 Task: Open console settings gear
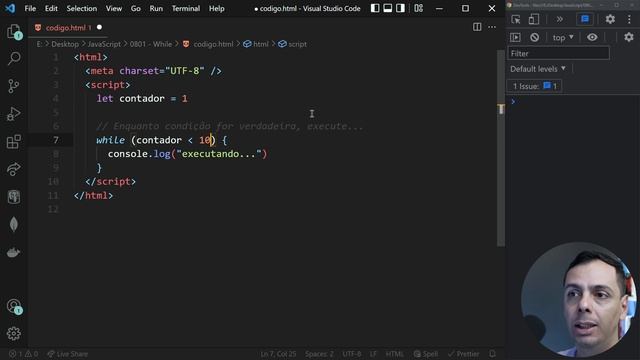[x=629, y=37]
